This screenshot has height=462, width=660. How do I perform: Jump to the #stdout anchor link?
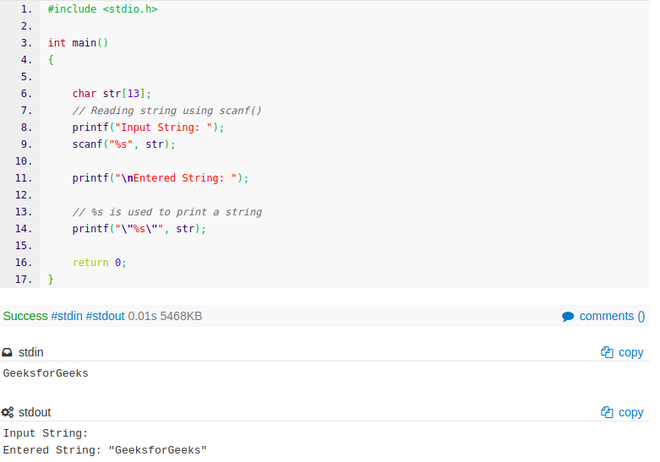[x=105, y=316]
